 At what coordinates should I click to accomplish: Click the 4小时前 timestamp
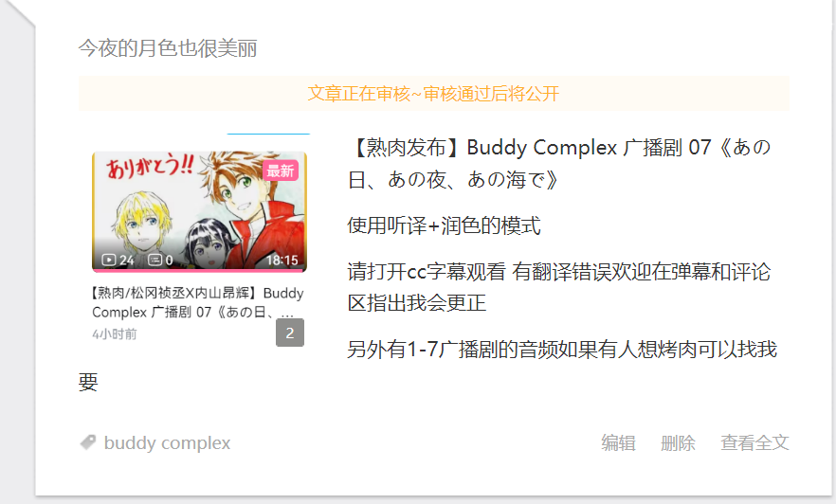115,334
